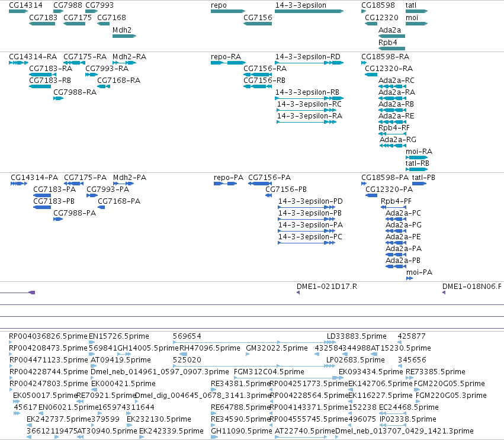Open the 14-3-3epsilon-RD transcript
This screenshot has width=504, height=440.
point(309,63)
